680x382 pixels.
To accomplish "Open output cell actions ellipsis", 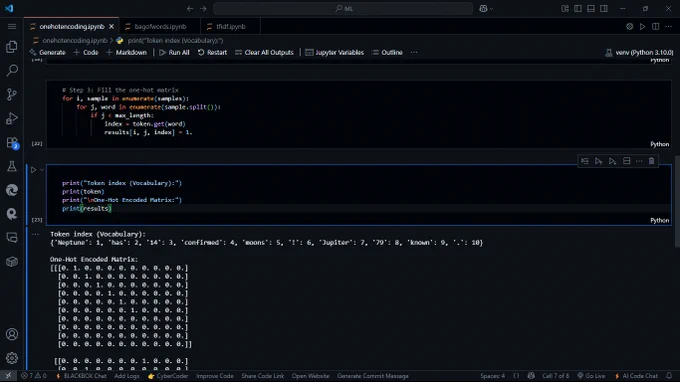I will [x=35, y=234].
